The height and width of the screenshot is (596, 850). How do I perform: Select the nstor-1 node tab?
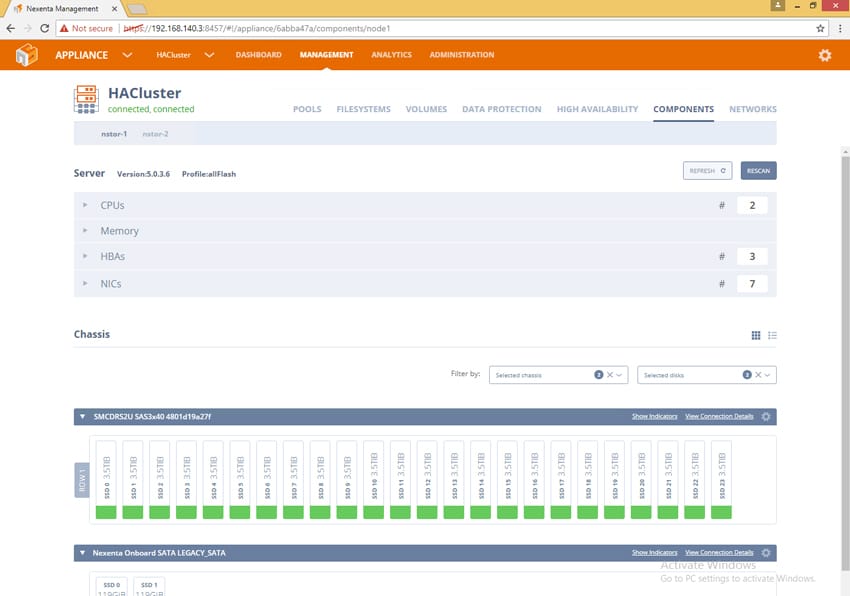point(114,134)
